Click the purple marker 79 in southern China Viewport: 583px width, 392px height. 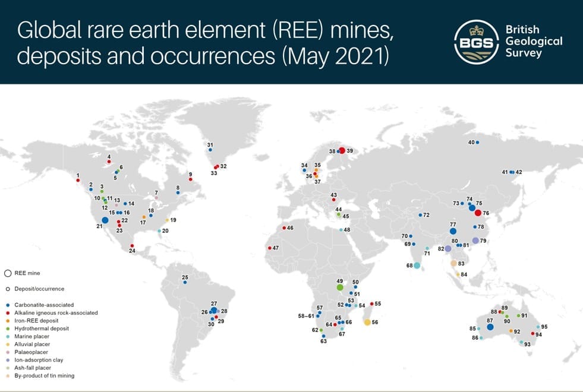pyautogui.click(x=475, y=241)
